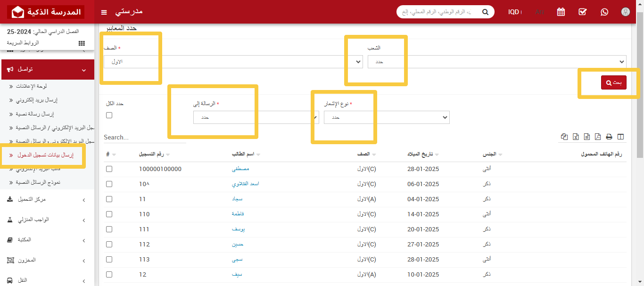The image size is (644, 286).
Task: Open WhatsApp icon in the top bar
Action: click(x=604, y=12)
